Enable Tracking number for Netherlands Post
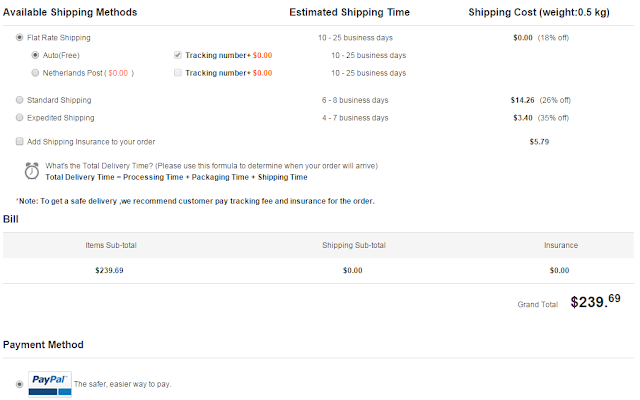Screen dimensions: 640x400 (177, 73)
